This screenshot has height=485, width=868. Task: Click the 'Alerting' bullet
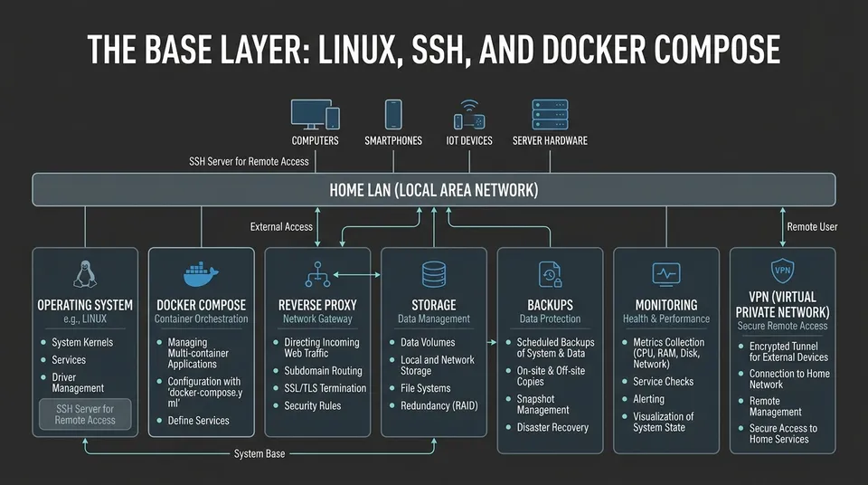[648, 399]
